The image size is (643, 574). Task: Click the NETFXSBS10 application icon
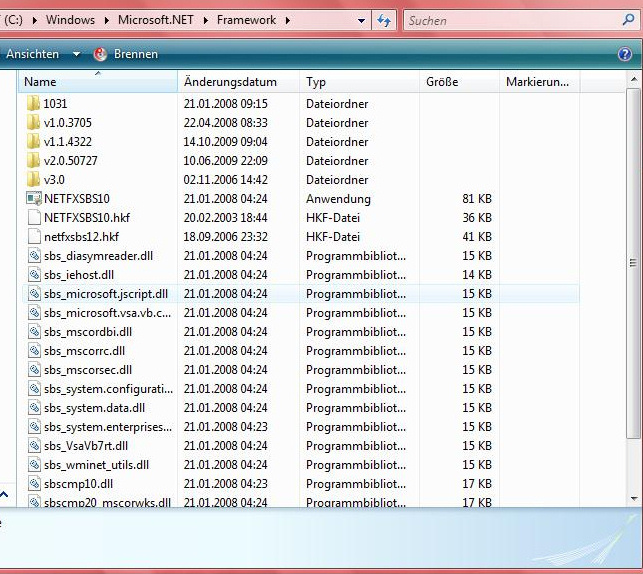point(34,198)
